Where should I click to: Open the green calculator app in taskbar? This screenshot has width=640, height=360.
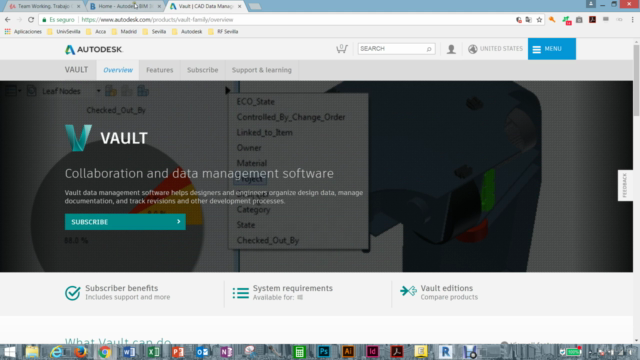pos(299,352)
